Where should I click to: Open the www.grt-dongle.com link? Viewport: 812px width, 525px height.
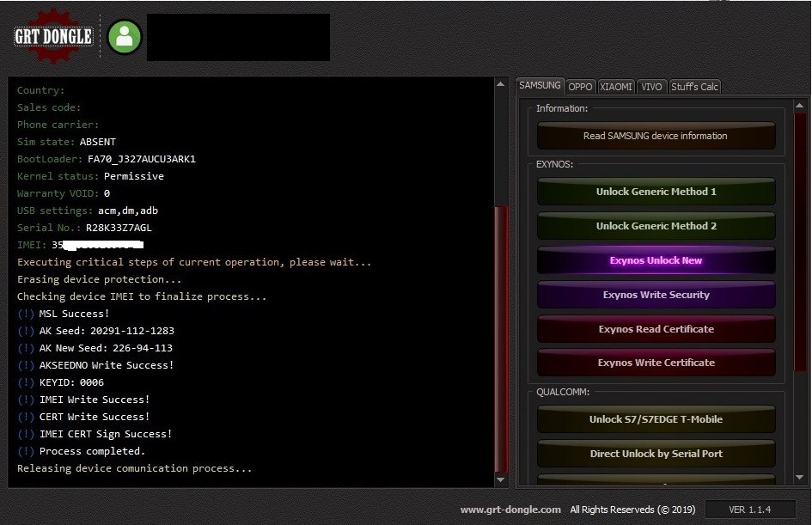point(510,510)
